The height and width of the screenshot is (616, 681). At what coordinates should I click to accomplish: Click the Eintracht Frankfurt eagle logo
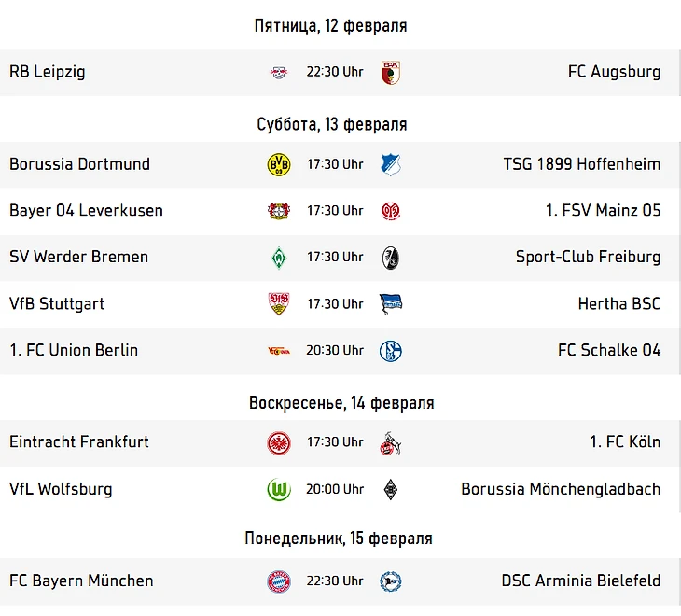coord(279,442)
